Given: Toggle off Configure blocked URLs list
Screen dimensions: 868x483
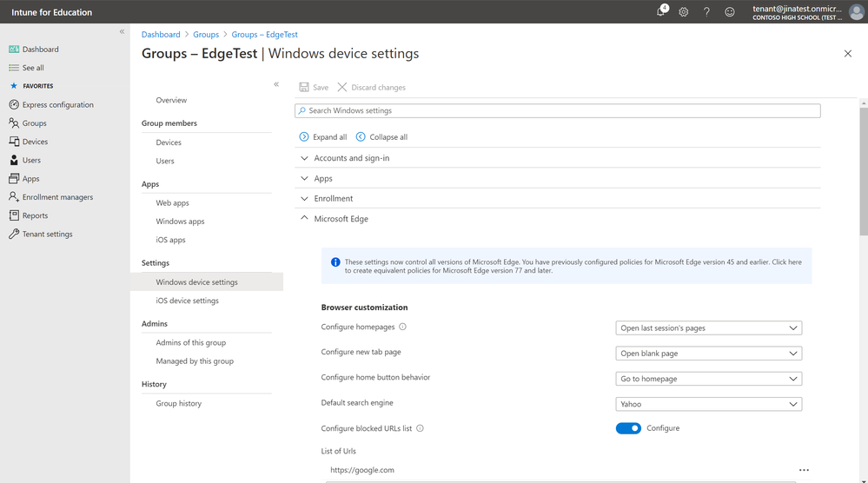Looking at the screenshot, I should coord(628,428).
